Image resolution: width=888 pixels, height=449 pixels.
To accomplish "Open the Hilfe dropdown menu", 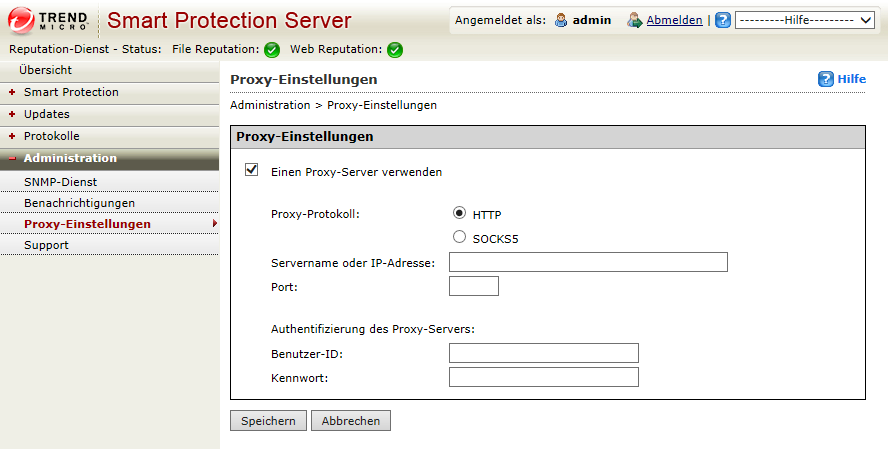I will tap(807, 20).
